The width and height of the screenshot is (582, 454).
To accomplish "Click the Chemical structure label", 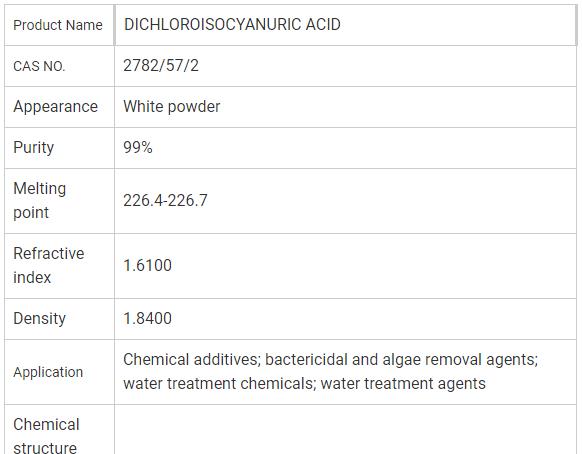I will (46, 435).
